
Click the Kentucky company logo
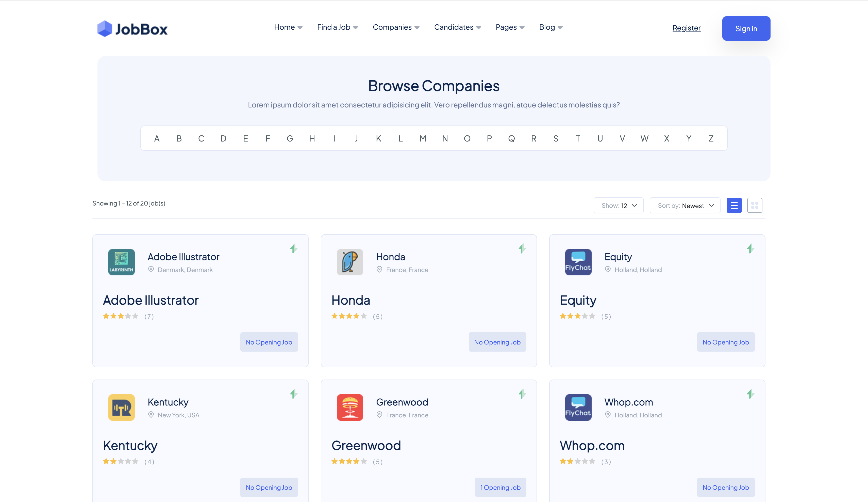121,407
